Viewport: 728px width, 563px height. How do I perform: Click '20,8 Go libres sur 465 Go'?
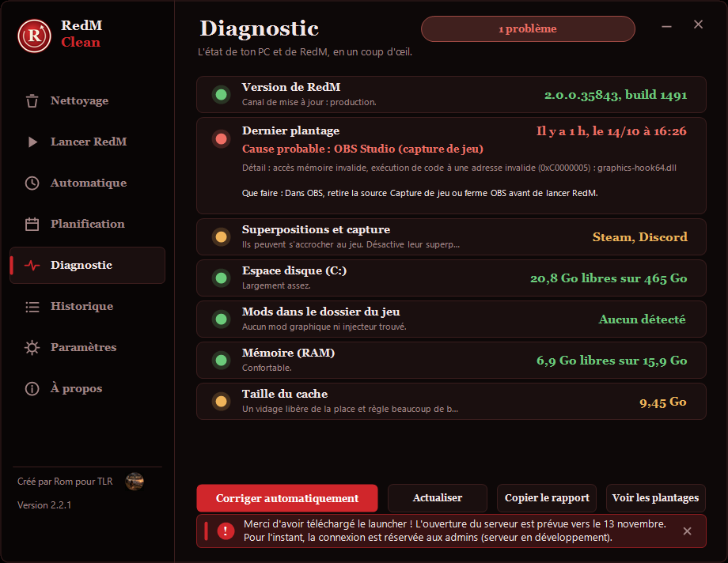(609, 278)
